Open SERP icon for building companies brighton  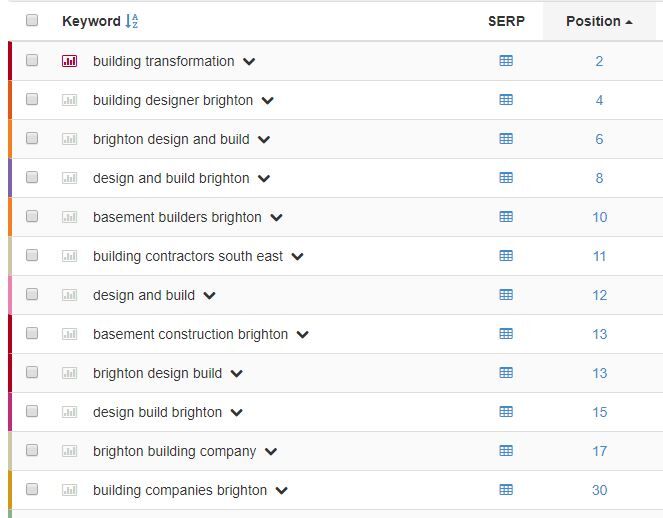click(506, 490)
